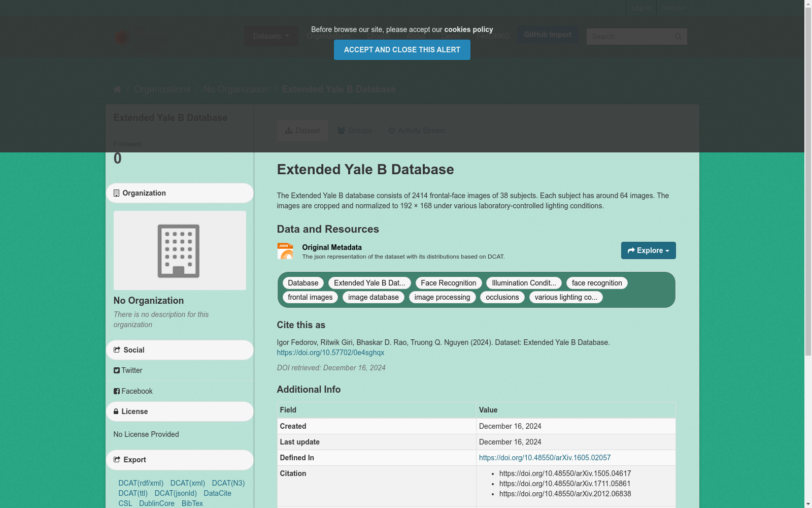The image size is (812, 508).
Task: Open the Log in link
Action: pyautogui.click(x=641, y=8)
